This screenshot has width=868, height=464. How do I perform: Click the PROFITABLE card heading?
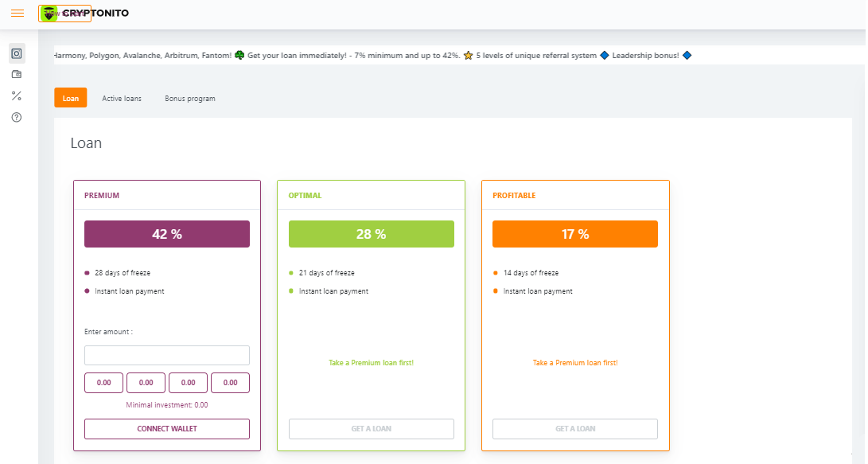(x=514, y=196)
